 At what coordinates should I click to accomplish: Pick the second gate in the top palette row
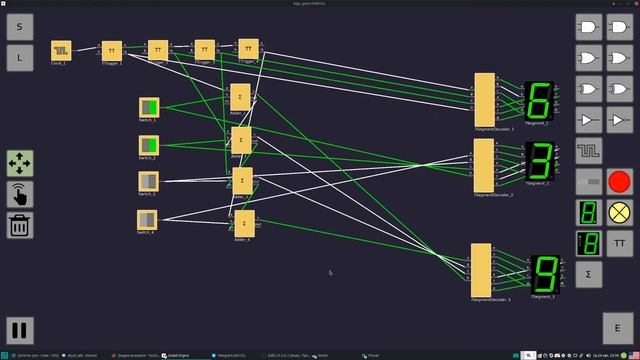point(620,27)
